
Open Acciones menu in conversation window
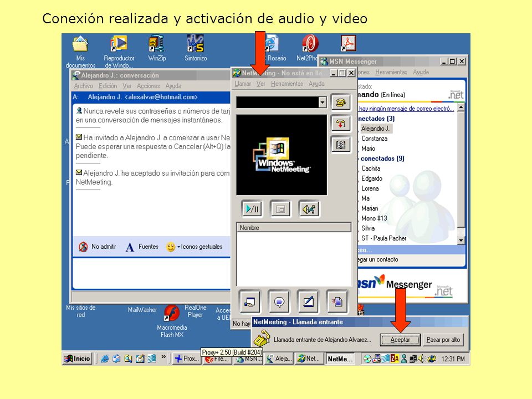148,86
